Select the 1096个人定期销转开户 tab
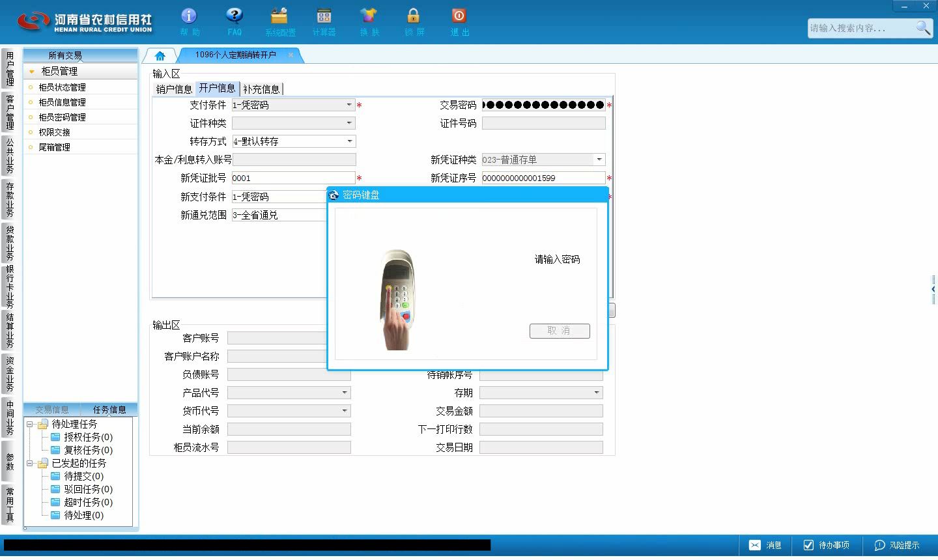This screenshot has width=938, height=560. 236,55
